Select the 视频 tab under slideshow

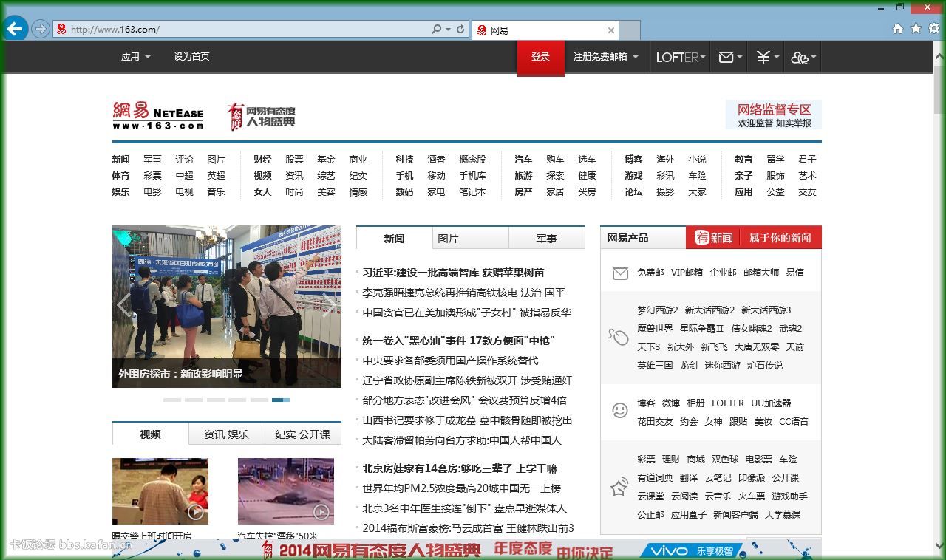tap(150, 434)
